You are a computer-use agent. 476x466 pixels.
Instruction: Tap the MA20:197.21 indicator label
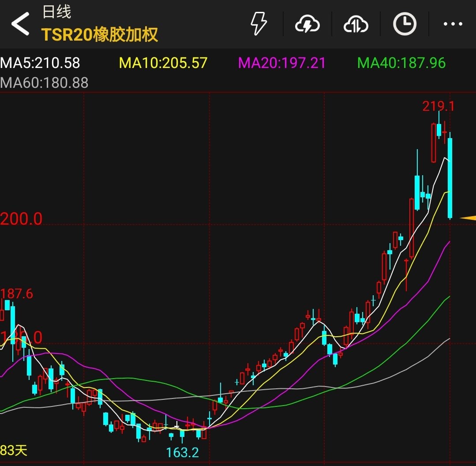(282, 63)
